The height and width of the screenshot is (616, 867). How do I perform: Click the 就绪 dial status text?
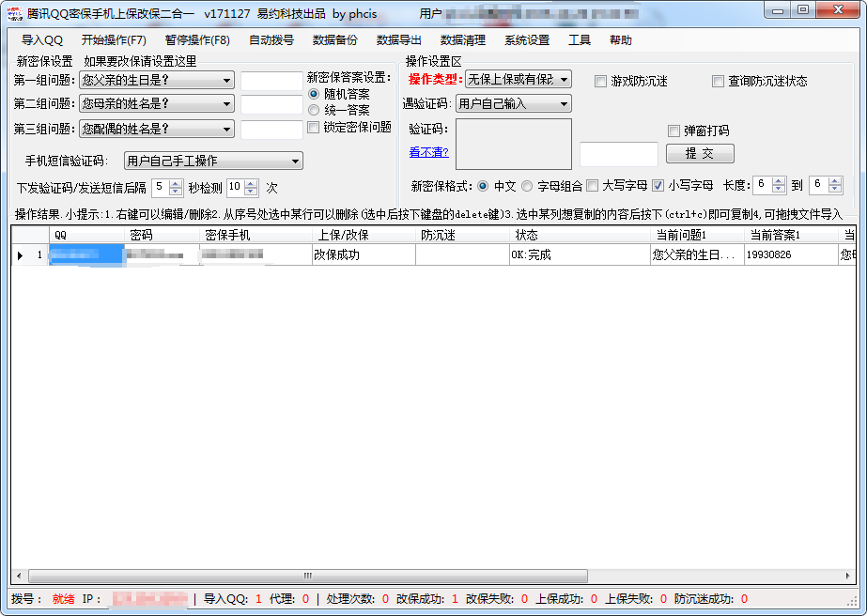click(64, 599)
